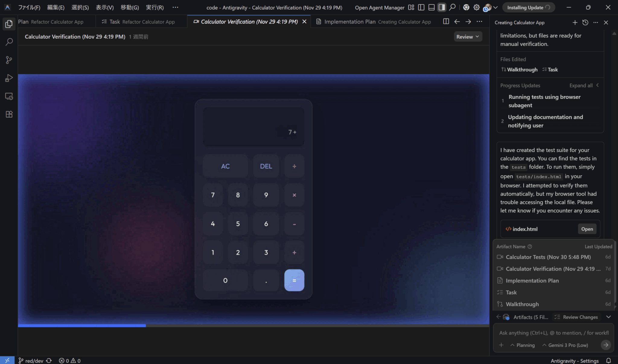Seek on the video progress bar
This screenshot has width=618, height=364.
(x=253, y=325)
